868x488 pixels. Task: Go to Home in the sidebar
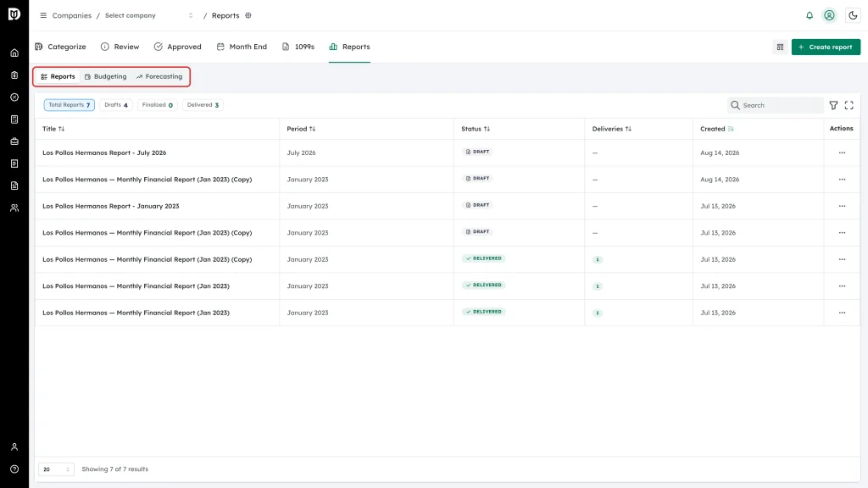point(14,53)
